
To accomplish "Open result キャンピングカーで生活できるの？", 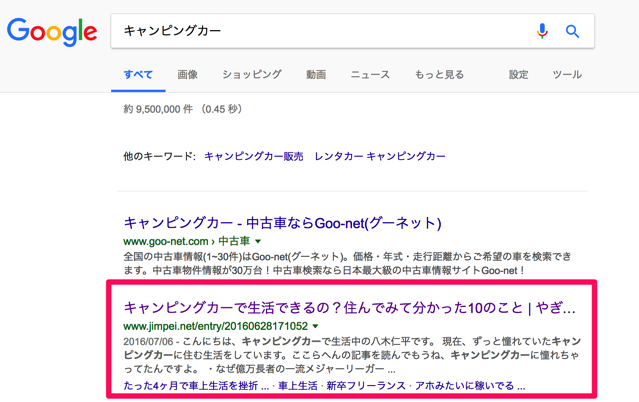I will (x=349, y=308).
